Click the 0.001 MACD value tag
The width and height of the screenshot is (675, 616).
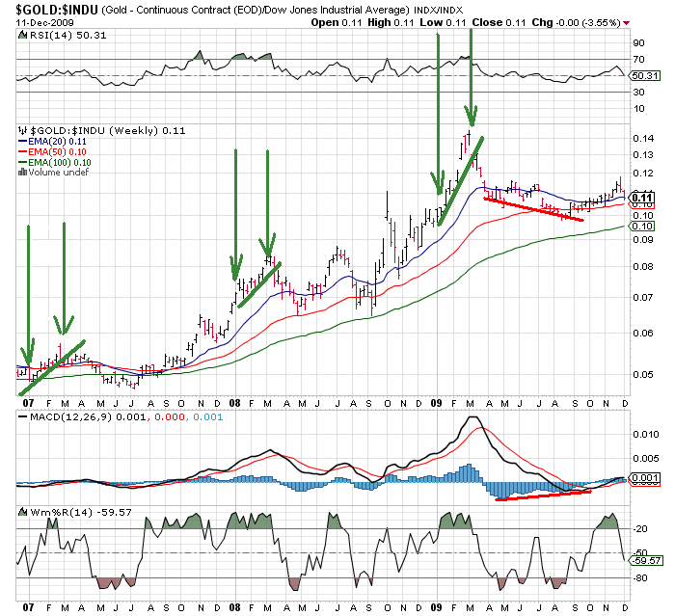tap(644, 478)
